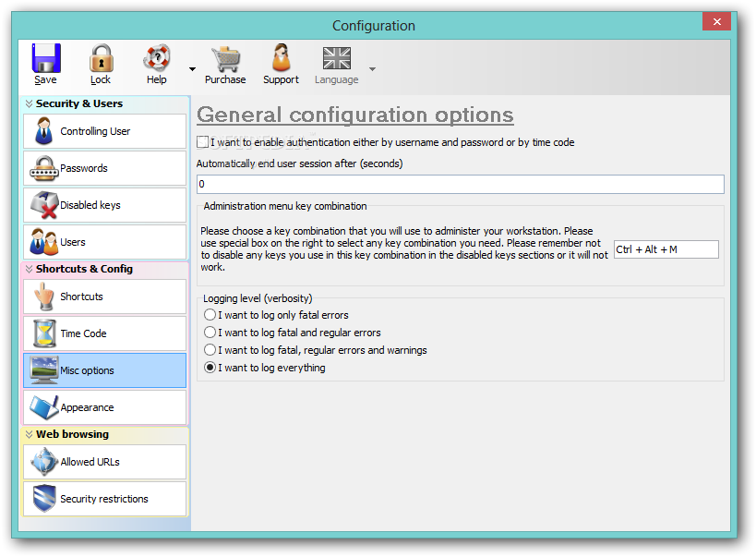
Task: Click the Support person icon
Action: pyautogui.click(x=282, y=58)
